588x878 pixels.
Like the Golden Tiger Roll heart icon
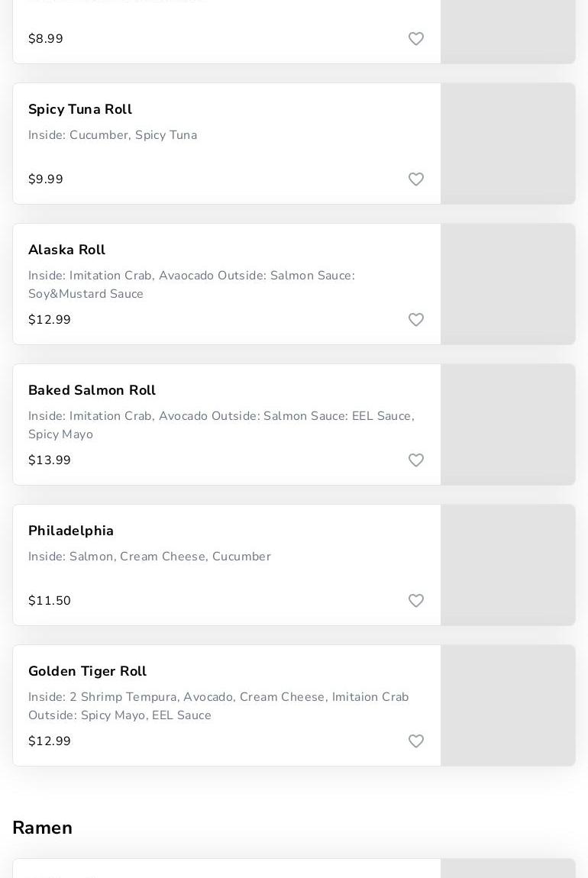click(x=416, y=741)
